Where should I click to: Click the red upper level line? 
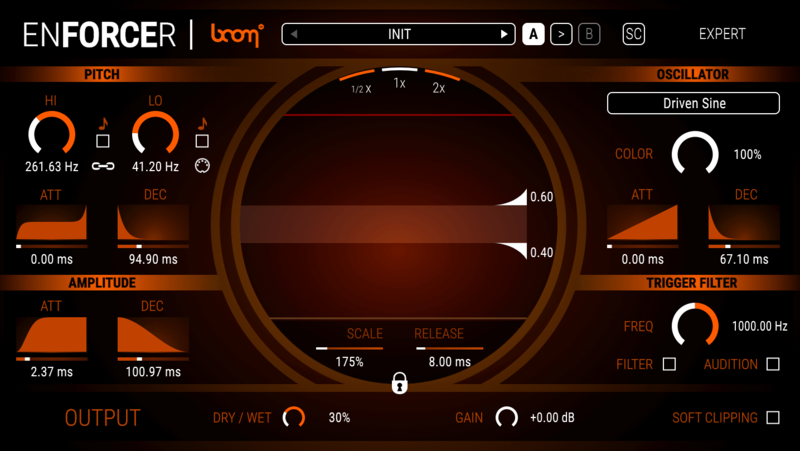tap(398, 115)
